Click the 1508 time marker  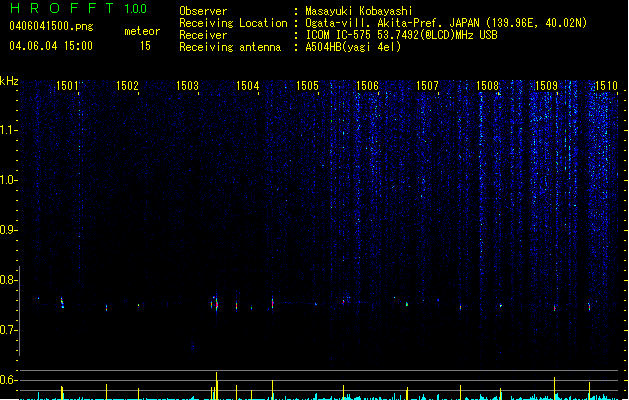(x=487, y=86)
